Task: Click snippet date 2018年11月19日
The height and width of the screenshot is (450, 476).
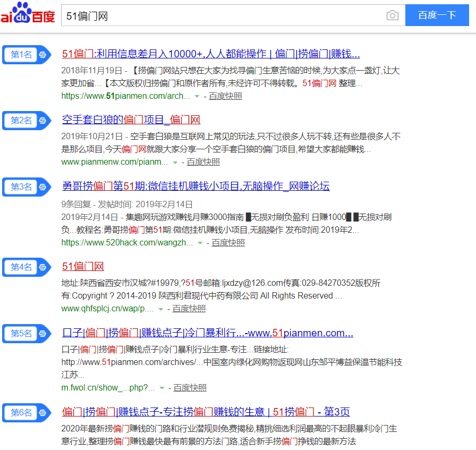Action: [92, 71]
